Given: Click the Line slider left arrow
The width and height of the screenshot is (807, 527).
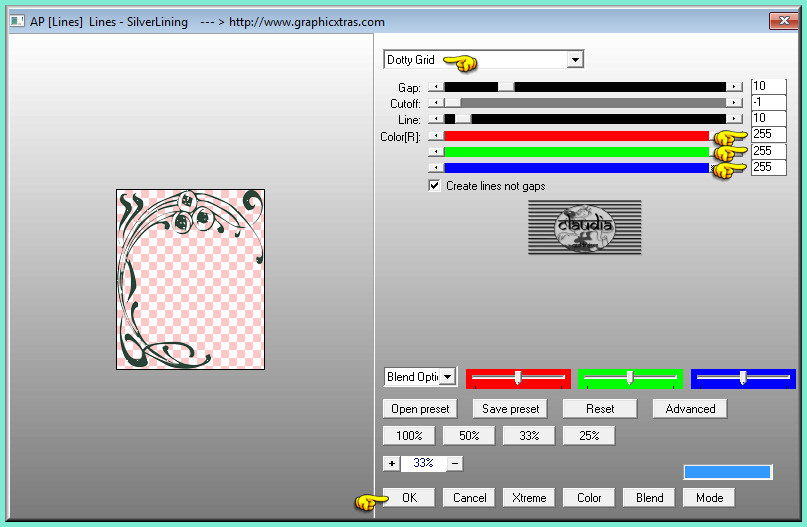Looking at the screenshot, I should click(436, 119).
